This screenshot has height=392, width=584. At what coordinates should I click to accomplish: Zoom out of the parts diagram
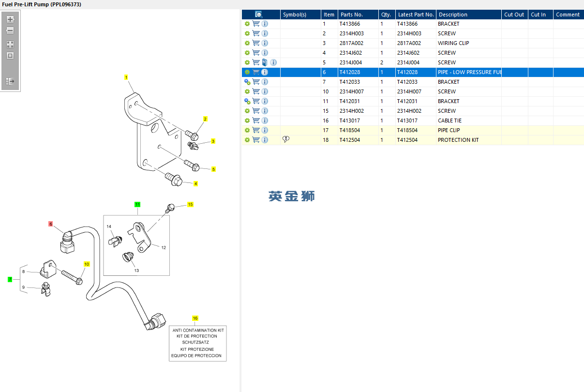pyautogui.click(x=10, y=30)
